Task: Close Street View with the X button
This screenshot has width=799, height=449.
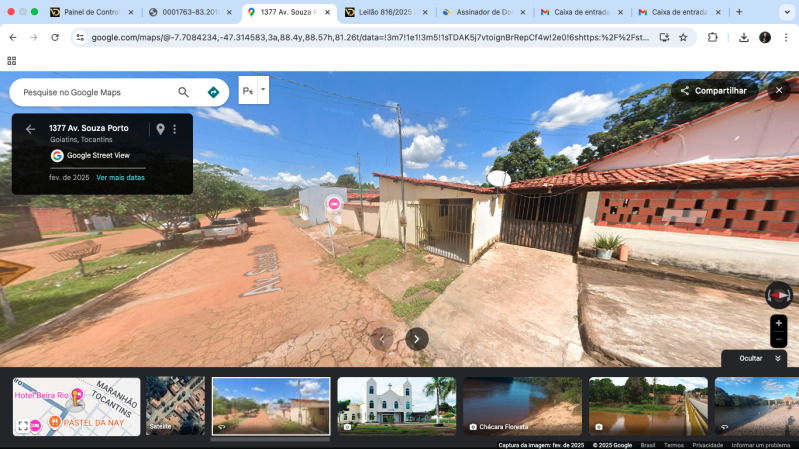Action: (x=779, y=90)
